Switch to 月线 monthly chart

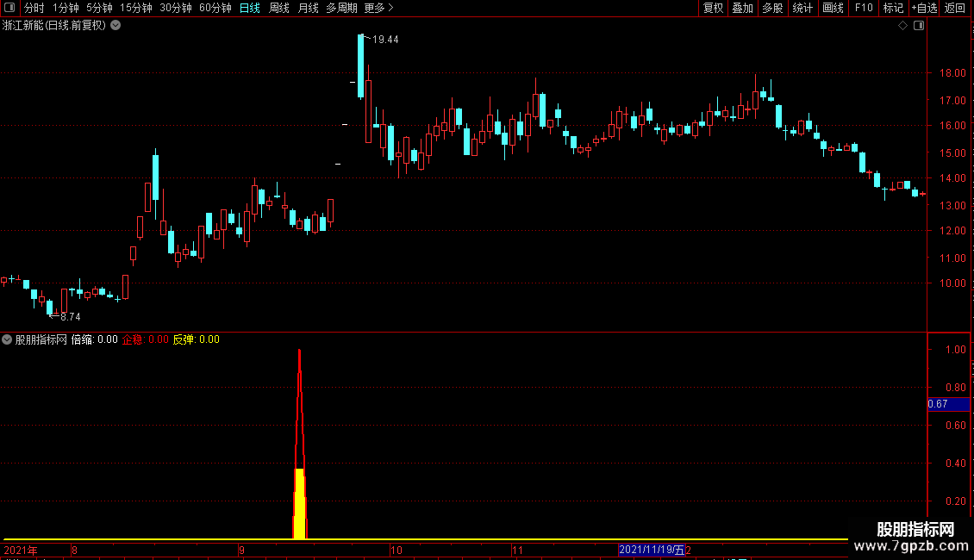tap(308, 8)
